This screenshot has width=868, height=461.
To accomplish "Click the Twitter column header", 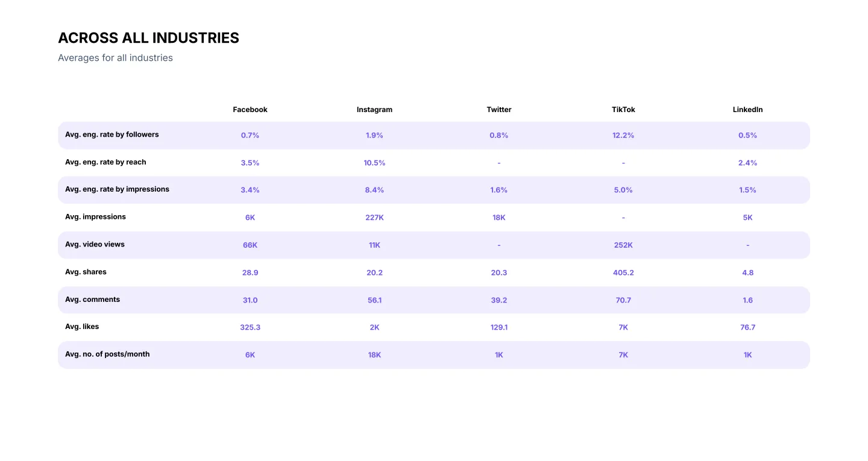I will (x=499, y=110).
